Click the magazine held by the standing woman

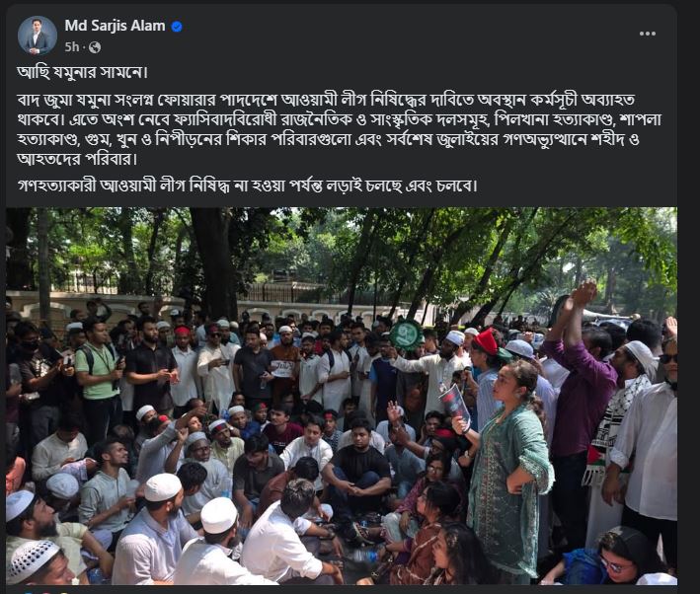(x=455, y=407)
